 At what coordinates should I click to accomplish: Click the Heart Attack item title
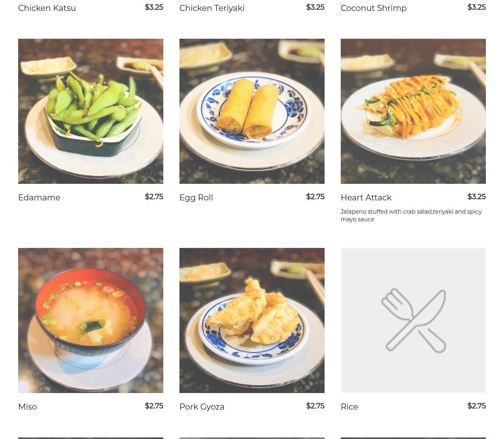coord(366,198)
